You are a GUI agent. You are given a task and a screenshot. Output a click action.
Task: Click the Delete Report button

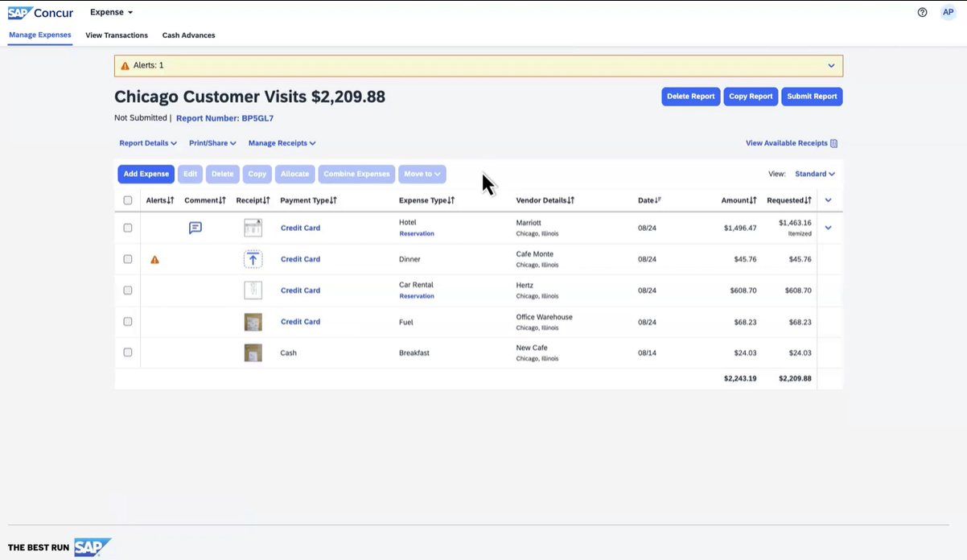[x=690, y=97]
